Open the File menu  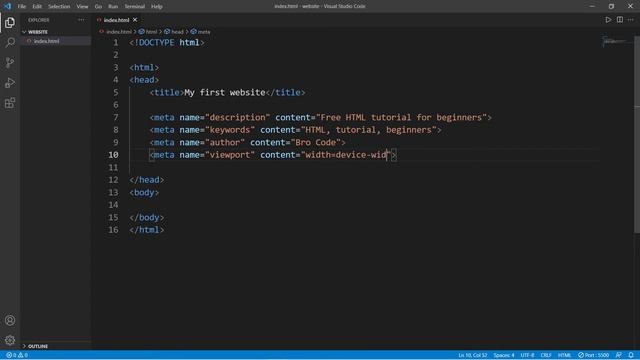click(x=22, y=7)
